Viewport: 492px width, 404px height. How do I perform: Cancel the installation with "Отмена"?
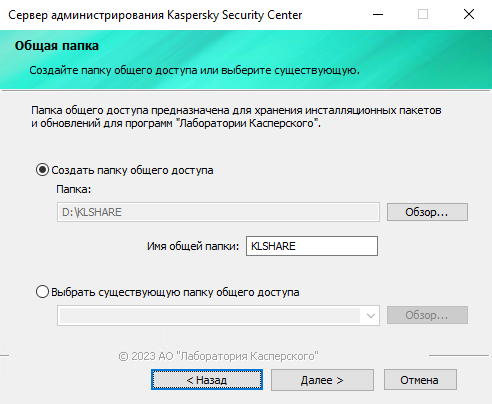click(x=420, y=380)
